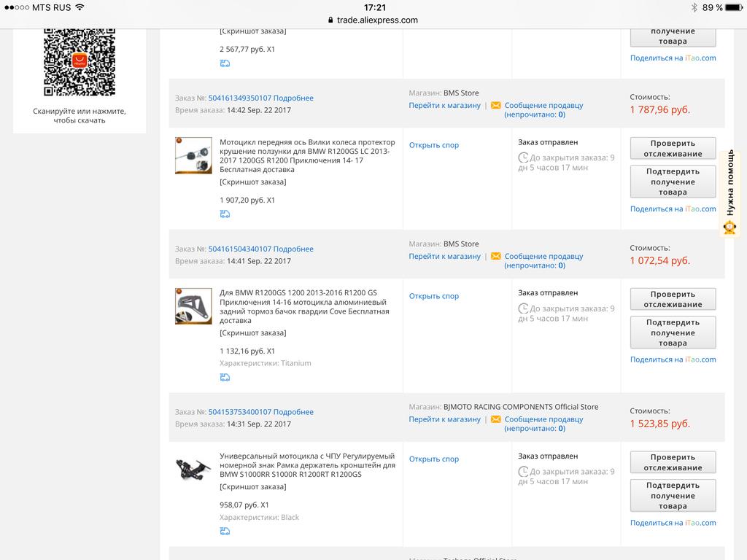The width and height of the screenshot is (747, 560).
Task: Click envelope icon for order 504161349350107
Action: click(x=496, y=105)
